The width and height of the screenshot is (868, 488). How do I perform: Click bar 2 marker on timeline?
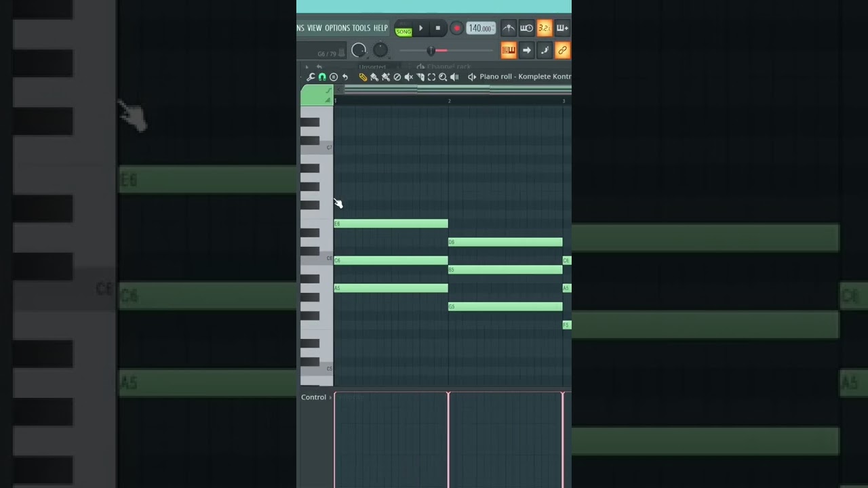click(x=449, y=101)
